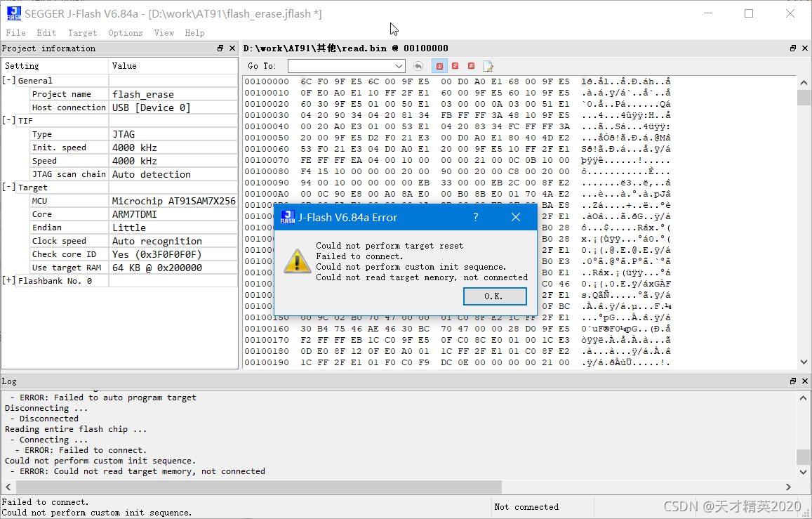Select the Microchip AT91SAM7X256 MCU value
This screenshot has height=519, width=812.
click(173, 201)
